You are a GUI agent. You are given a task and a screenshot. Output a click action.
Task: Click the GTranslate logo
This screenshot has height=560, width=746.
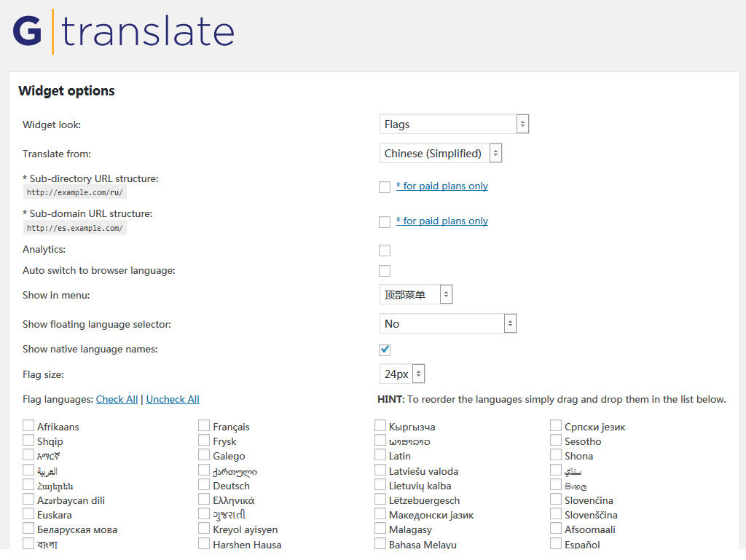pyautogui.click(x=124, y=31)
